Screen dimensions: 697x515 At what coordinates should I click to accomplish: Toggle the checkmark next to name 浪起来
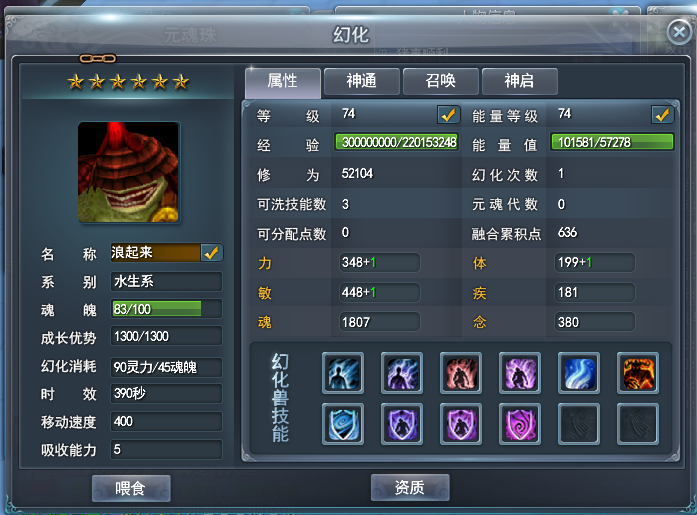click(212, 253)
